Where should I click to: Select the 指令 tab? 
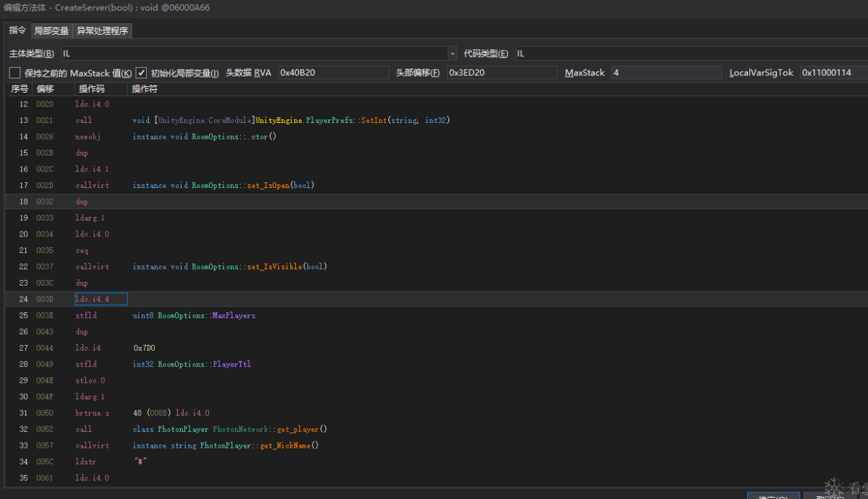pos(17,31)
